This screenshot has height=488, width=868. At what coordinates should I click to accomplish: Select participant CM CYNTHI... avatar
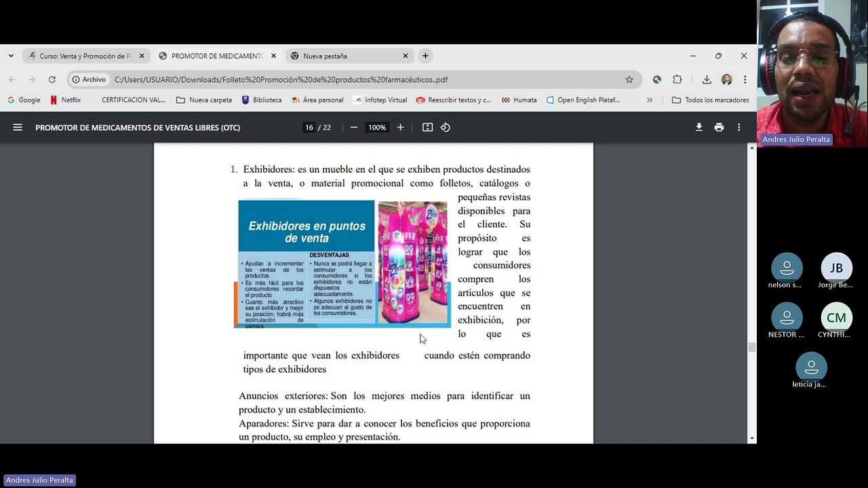(x=836, y=317)
